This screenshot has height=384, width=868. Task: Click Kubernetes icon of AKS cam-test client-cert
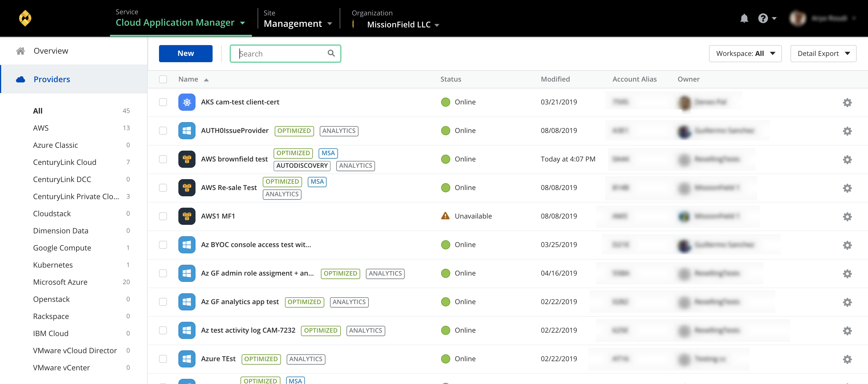[187, 102]
